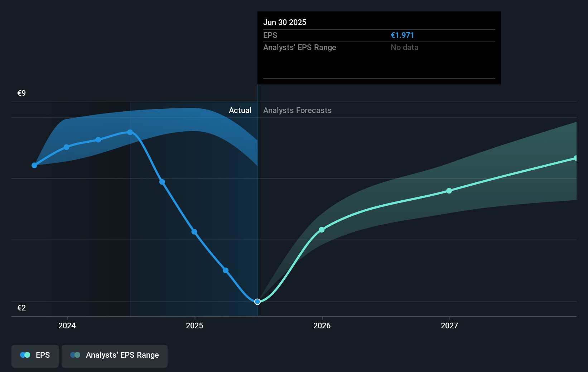This screenshot has height=372, width=588.
Task: Click the Analysts' EPS Range legend dot icon
Action: point(75,355)
